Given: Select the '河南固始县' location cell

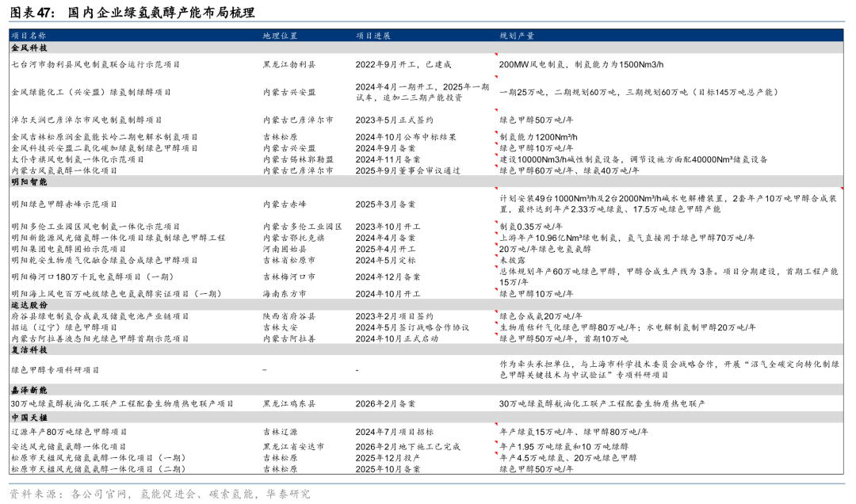Looking at the screenshot, I should (x=285, y=249).
